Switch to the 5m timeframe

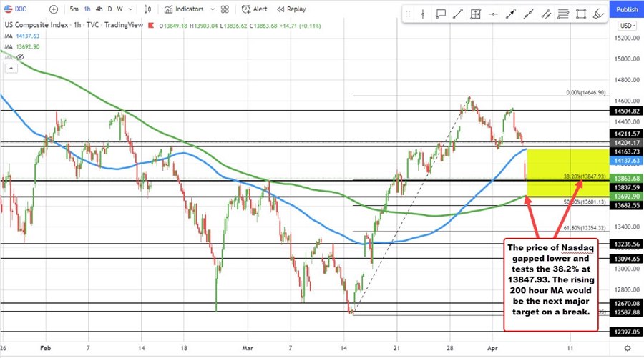pyautogui.click(x=74, y=9)
